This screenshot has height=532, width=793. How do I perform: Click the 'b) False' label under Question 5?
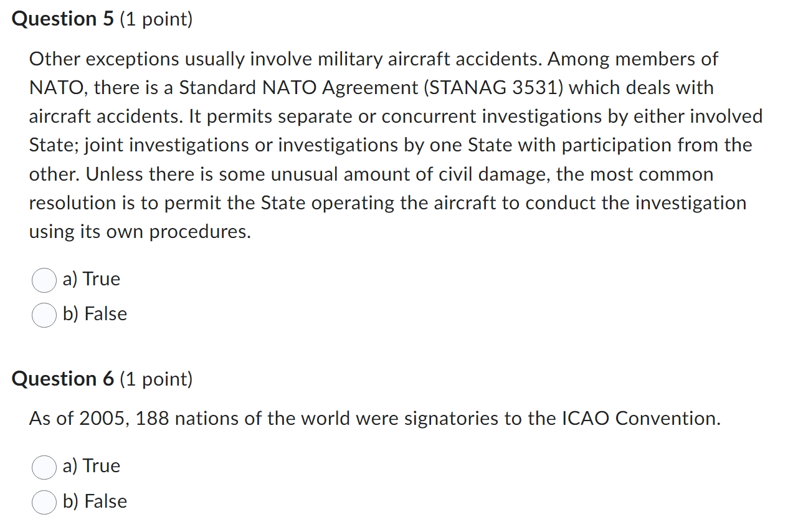(95, 315)
